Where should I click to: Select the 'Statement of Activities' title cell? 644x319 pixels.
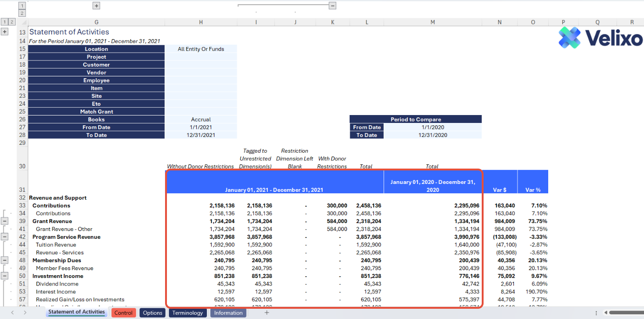pos(69,32)
